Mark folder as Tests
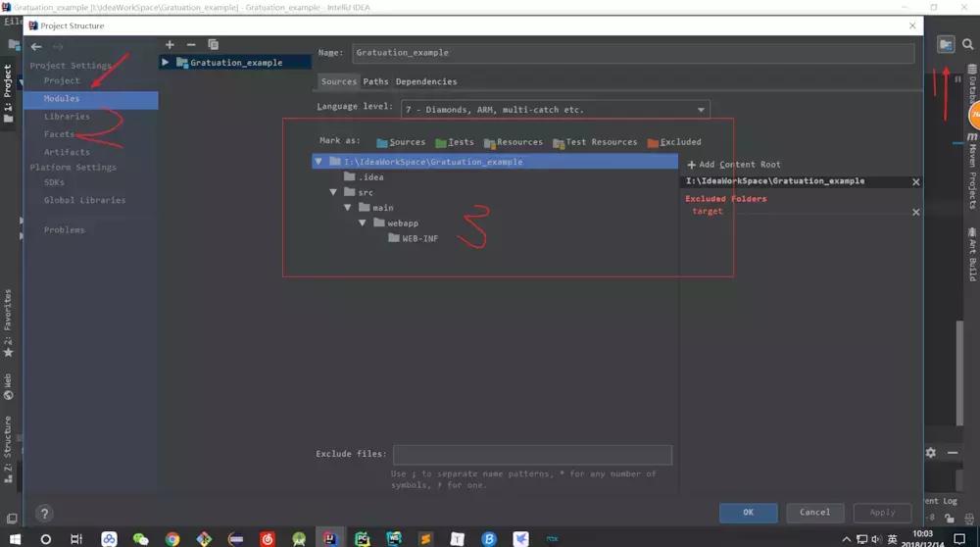Image resolution: width=980 pixels, height=547 pixels. tap(455, 142)
